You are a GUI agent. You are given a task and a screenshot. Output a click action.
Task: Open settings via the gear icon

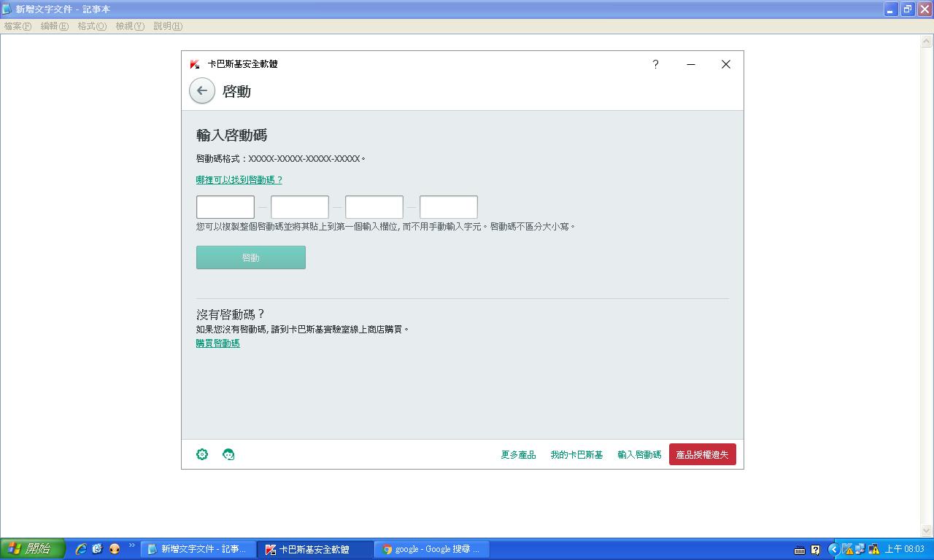tap(202, 454)
